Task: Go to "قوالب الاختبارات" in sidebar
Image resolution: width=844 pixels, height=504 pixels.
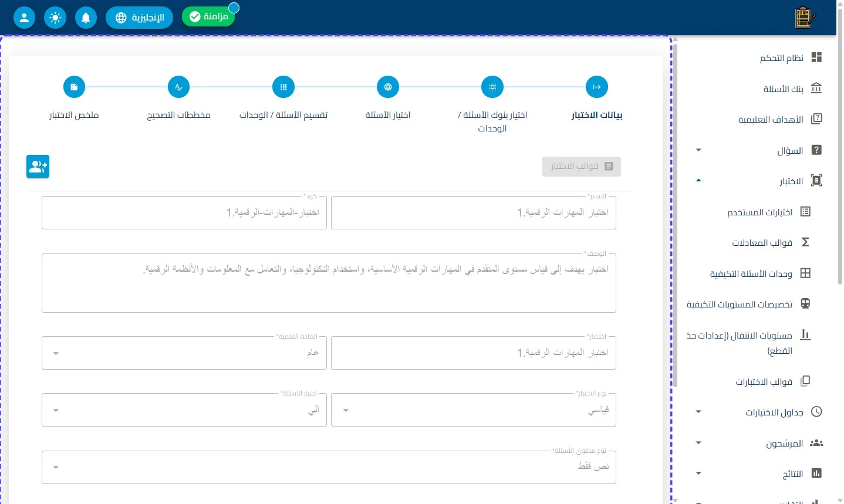Action: click(764, 382)
